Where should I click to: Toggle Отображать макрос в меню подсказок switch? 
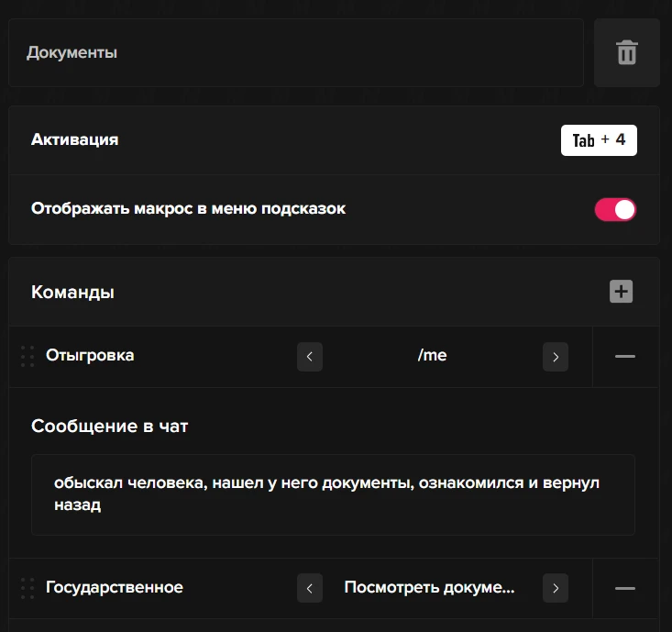[x=615, y=209]
